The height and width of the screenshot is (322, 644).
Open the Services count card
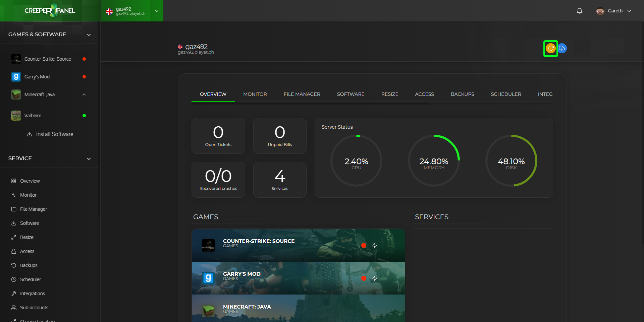tap(280, 180)
